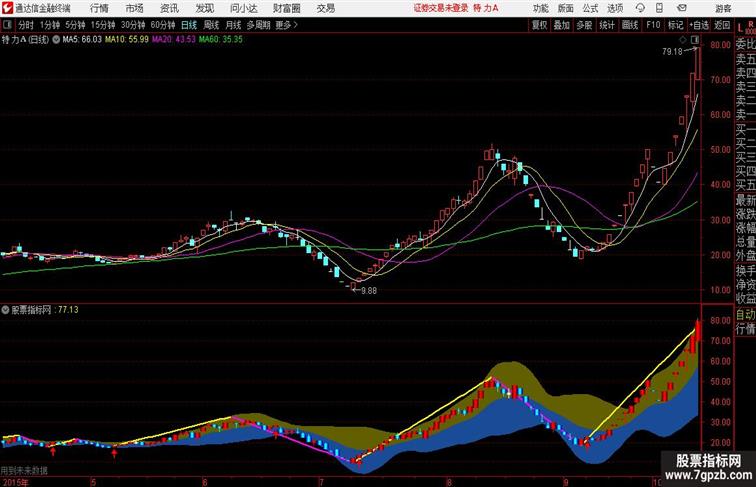
Task: Click the 标记 mark button
Action: (x=675, y=25)
